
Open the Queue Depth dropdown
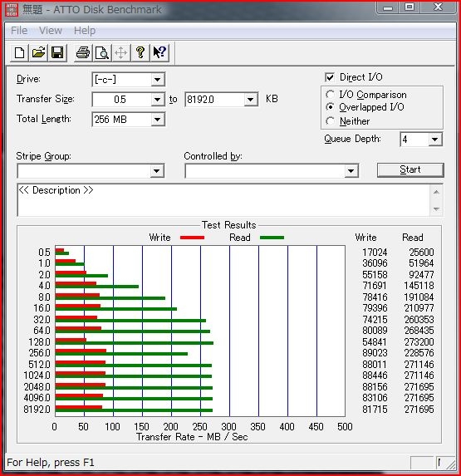click(x=435, y=140)
